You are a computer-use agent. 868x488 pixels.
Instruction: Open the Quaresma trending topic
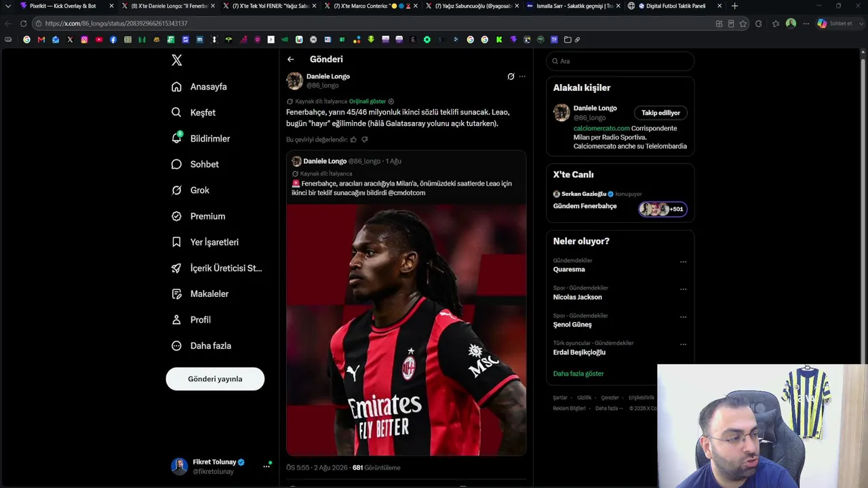569,270
